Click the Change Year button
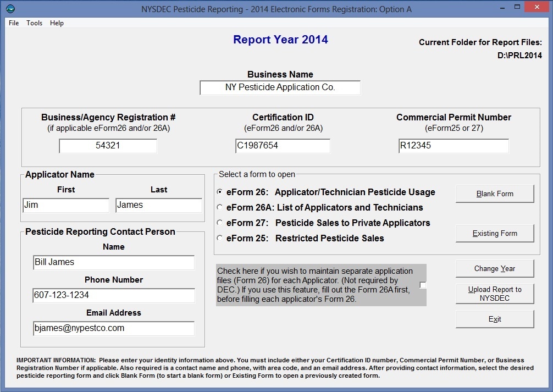The image size is (553, 392). [495, 268]
